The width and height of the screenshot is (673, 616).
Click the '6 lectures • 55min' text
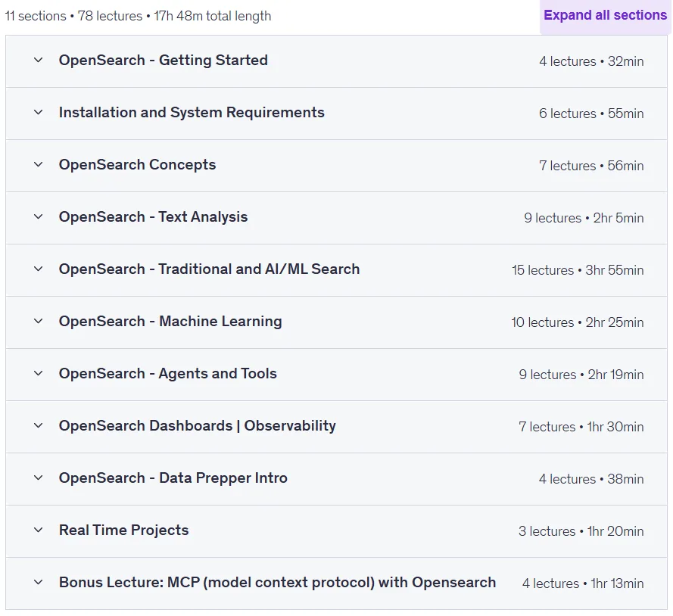[591, 114]
